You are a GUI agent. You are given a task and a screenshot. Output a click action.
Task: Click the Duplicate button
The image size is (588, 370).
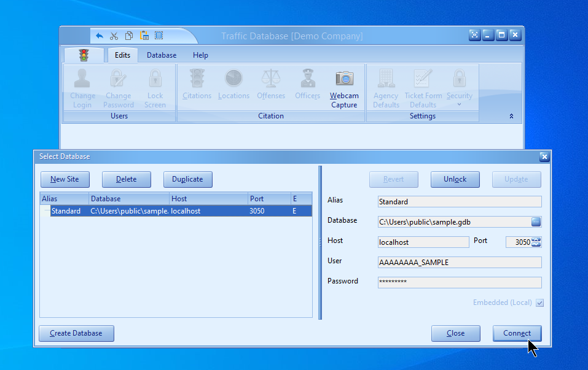[x=187, y=179]
